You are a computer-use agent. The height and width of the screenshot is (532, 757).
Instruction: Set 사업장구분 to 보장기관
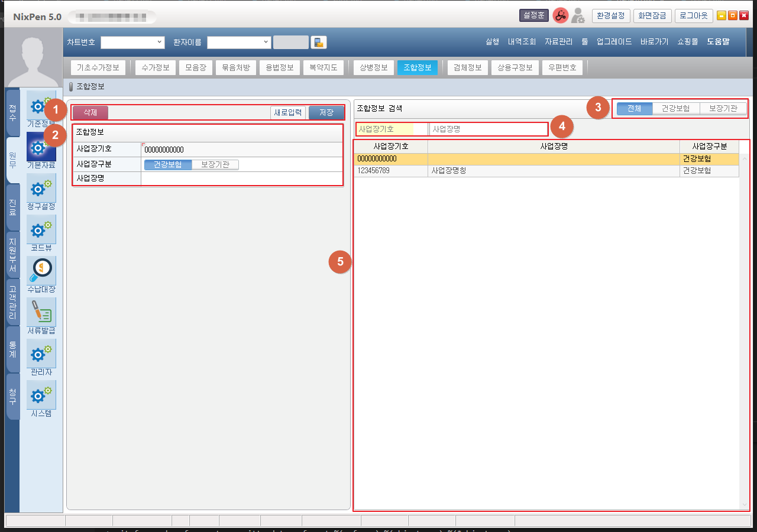215,165
